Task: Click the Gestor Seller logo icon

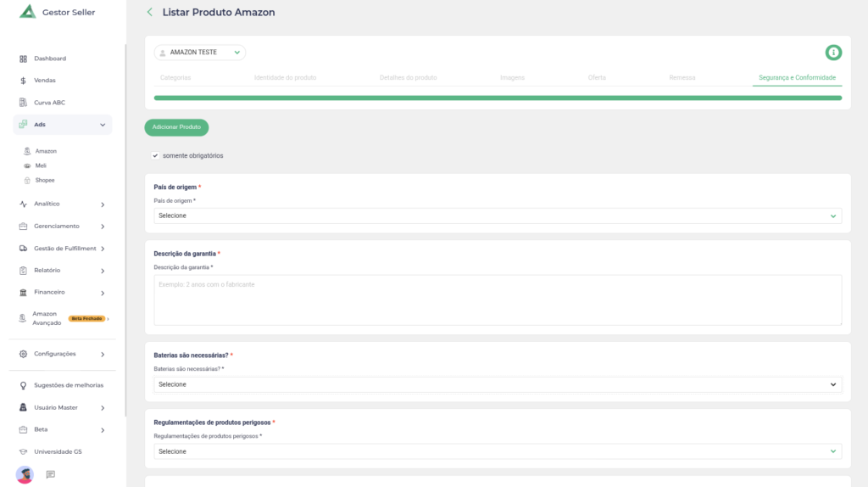Action: tap(27, 12)
